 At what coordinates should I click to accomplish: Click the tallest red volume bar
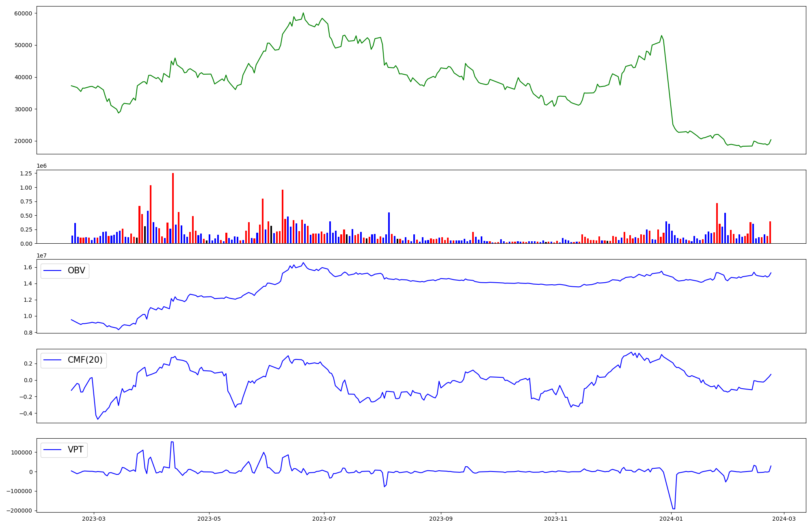[x=173, y=208]
